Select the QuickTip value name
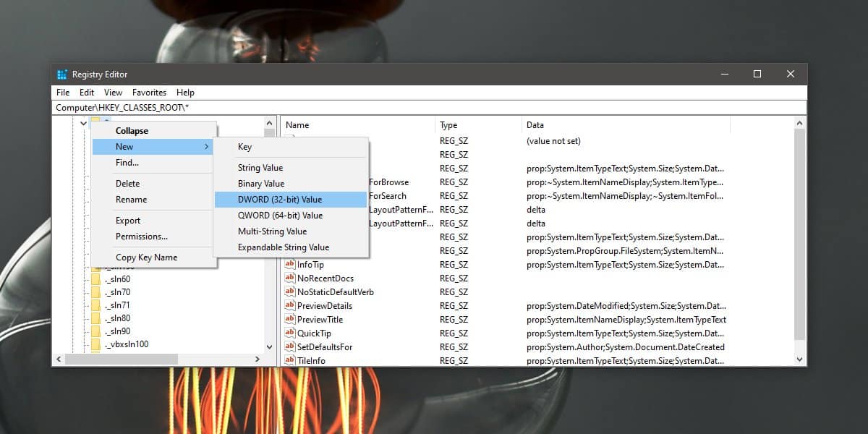Viewport: 868px width, 434px height. click(314, 333)
